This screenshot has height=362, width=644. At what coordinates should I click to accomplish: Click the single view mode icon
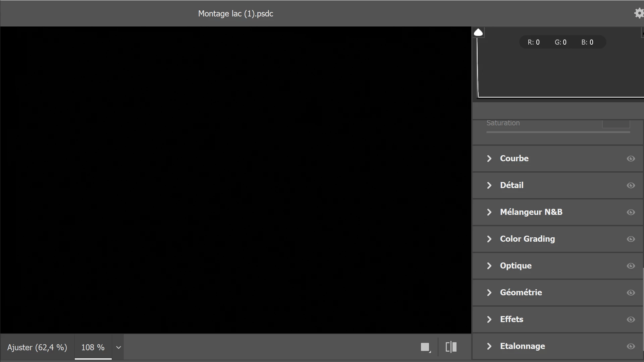pyautogui.click(x=425, y=347)
